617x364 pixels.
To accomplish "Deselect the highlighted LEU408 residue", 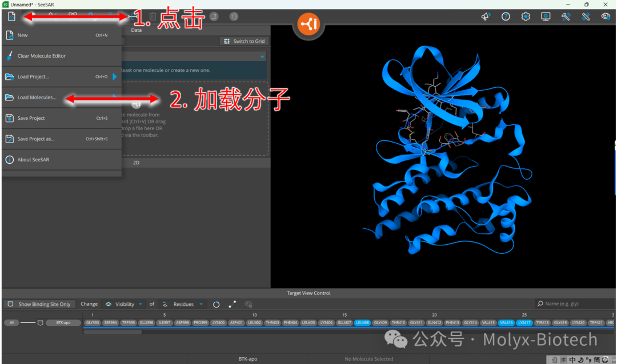I will [x=362, y=323].
